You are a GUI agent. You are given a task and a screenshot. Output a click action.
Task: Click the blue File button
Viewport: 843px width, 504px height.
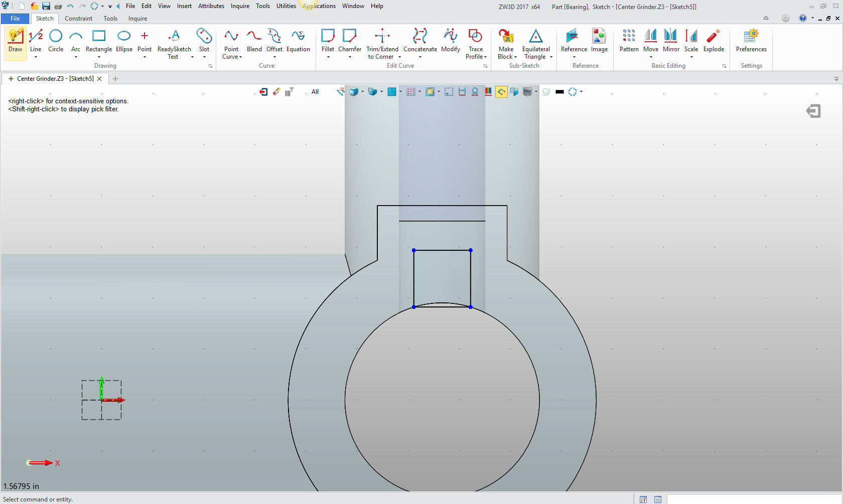[x=15, y=19]
